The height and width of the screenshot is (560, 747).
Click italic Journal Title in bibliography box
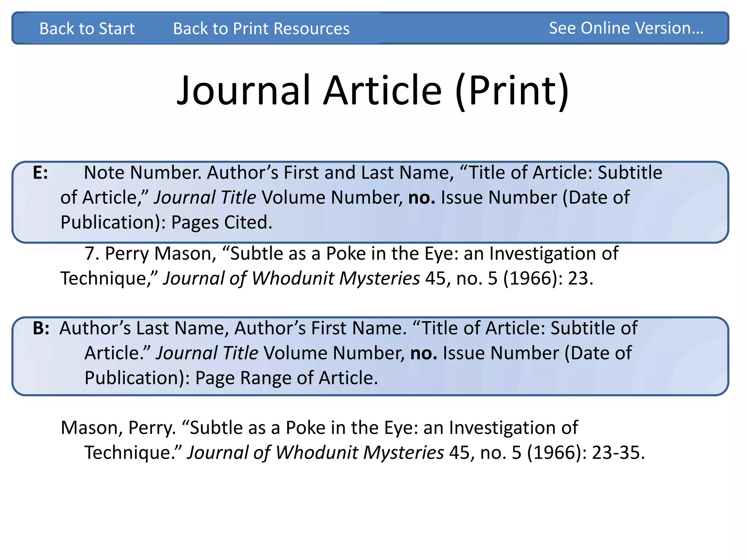pos(207,353)
